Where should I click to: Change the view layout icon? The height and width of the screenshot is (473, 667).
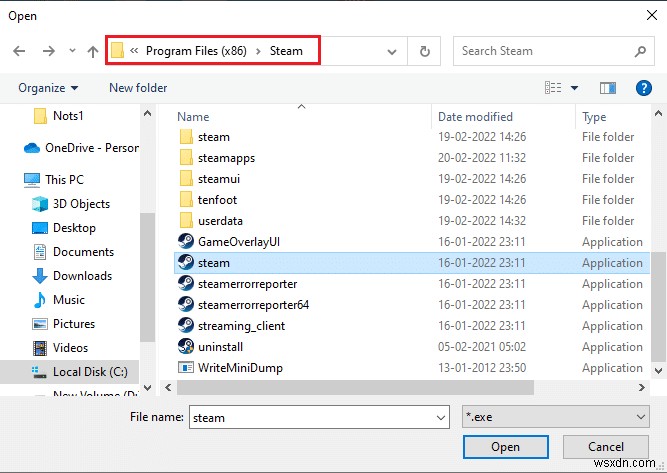553,88
